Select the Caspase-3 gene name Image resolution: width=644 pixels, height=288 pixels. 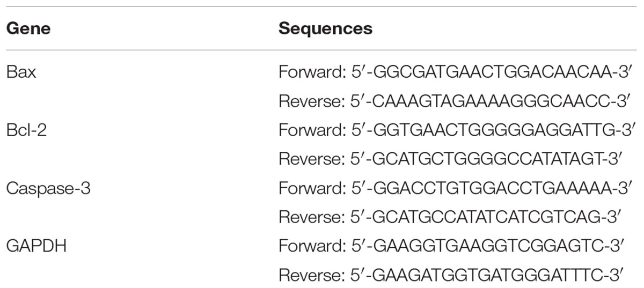click(x=48, y=188)
